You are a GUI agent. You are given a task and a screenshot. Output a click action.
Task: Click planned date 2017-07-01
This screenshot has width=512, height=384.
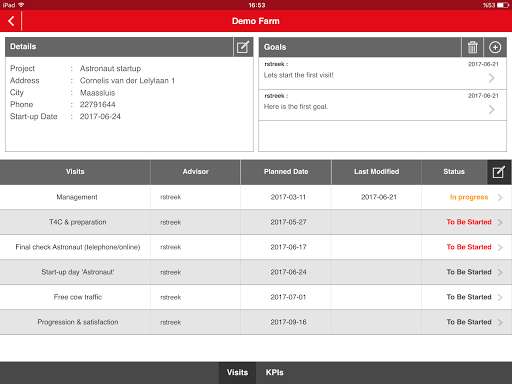[x=288, y=297]
